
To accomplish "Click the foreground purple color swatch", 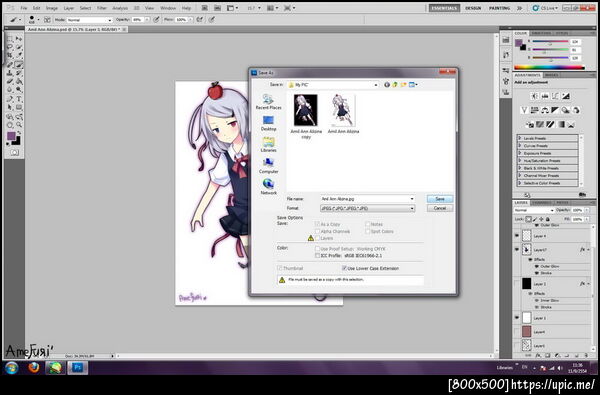I will coord(11,136).
